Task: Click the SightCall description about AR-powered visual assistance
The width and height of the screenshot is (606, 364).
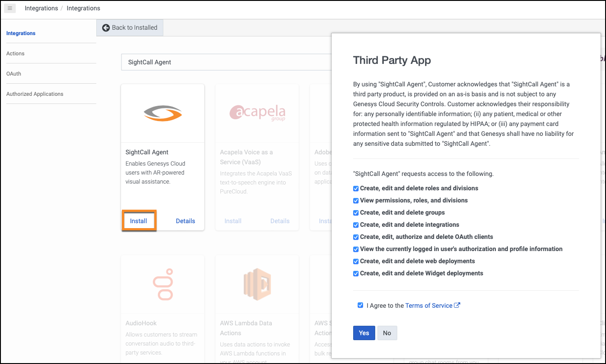Action: click(155, 173)
